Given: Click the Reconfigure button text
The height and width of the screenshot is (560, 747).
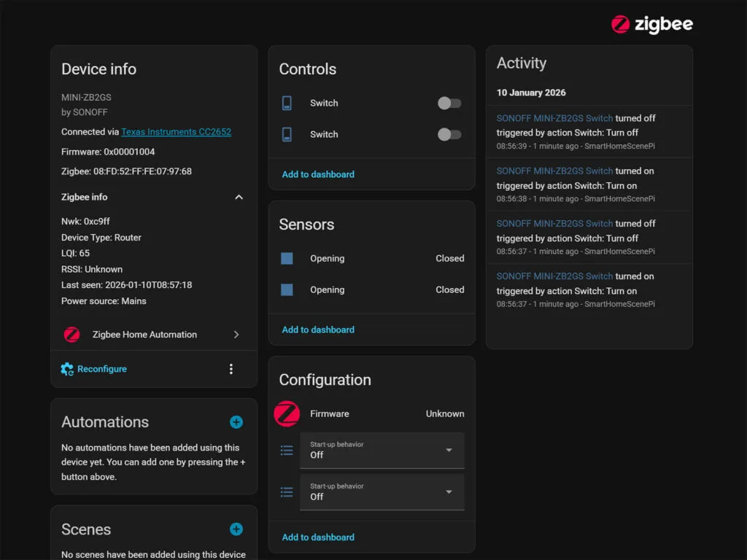Looking at the screenshot, I should pyautogui.click(x=102, y=369).
